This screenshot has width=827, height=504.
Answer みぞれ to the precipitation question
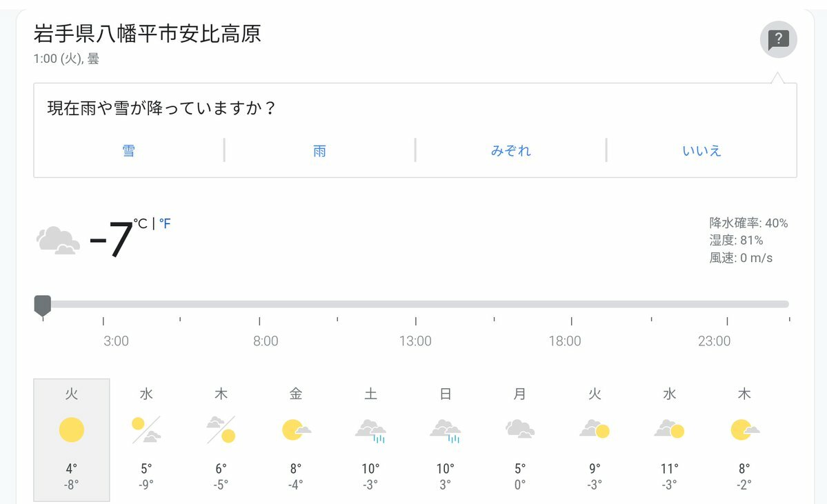[x=510, y=151]
